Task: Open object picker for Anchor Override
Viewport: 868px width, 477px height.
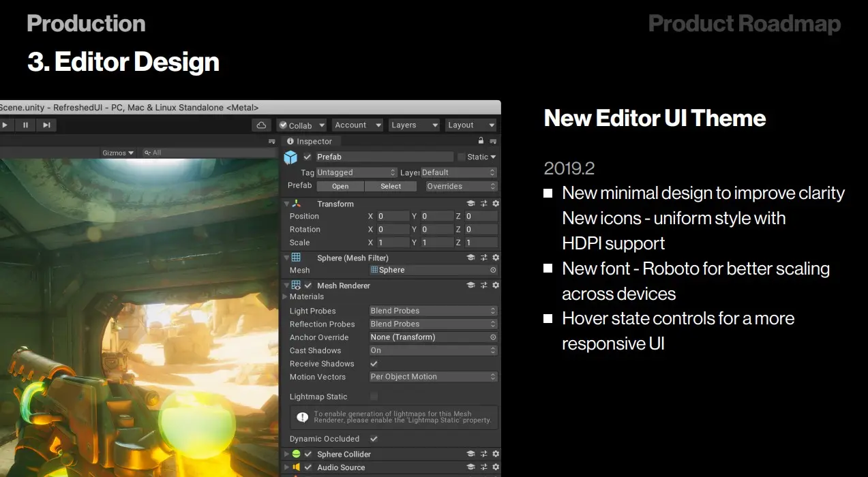Action: point(493,337)
